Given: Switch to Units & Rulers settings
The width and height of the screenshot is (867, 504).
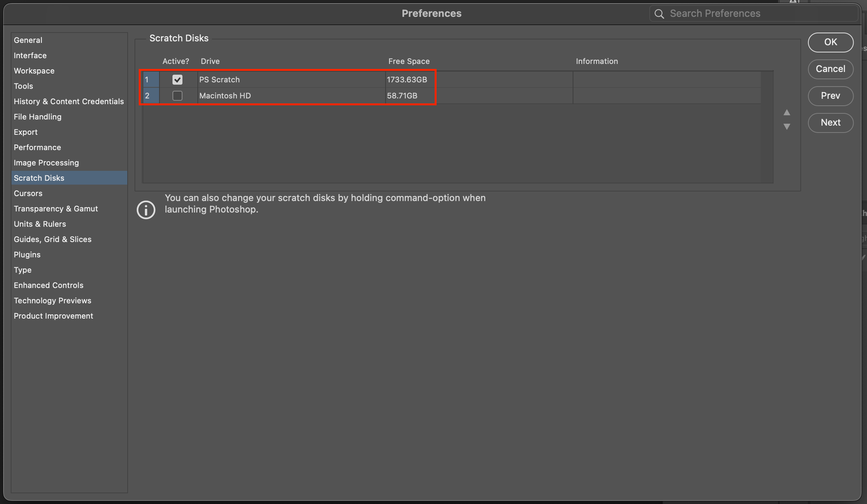Looking at the screenshot, I should pyautogui.click(x=40, y=224).
